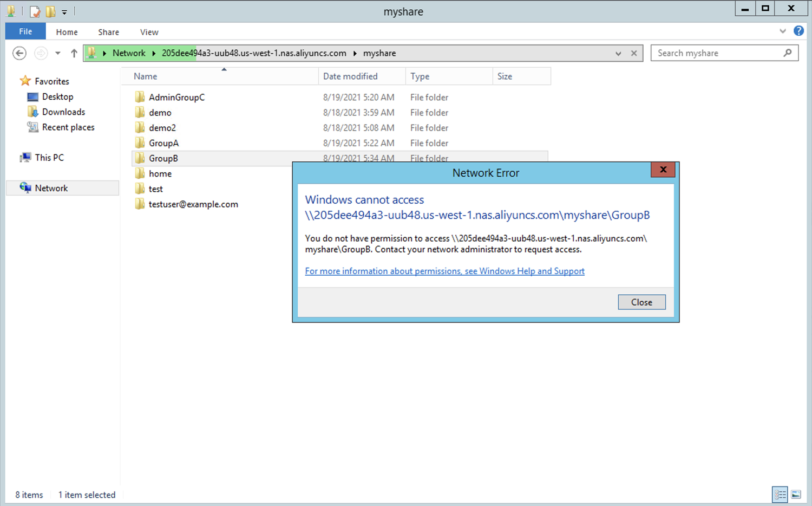Image resolution: width=812 pixels, height=506 pixels.
Task: Focus the Search myshare field
Action: tap(724, 53)
